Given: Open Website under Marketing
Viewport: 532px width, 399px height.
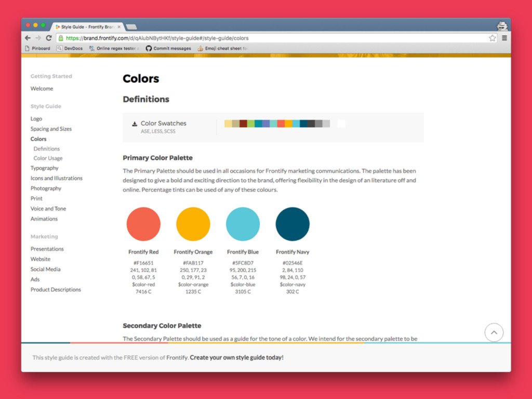Looking at the screenshot, I should tap(41, 259).
